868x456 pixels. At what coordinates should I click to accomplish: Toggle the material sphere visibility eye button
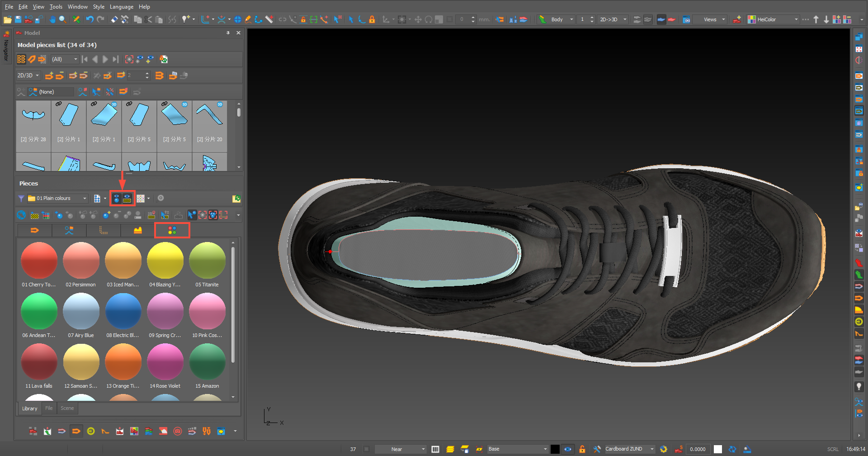click(x=117, y=199)
